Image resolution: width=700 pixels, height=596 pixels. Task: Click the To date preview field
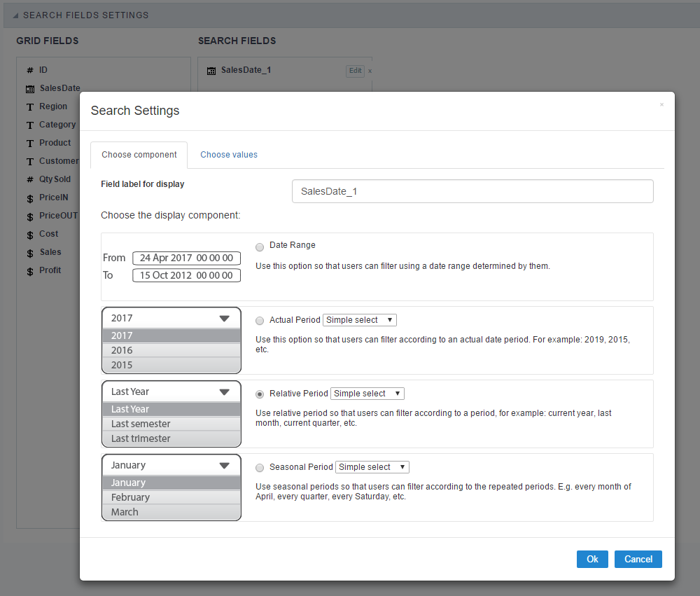pos(186,275)
